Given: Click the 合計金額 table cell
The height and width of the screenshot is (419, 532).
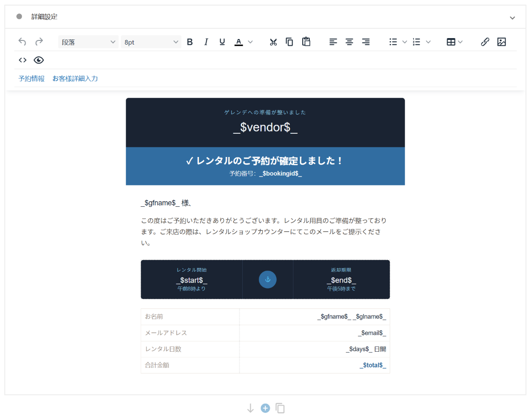Looking at the screenshot, I should click(190, 365).
